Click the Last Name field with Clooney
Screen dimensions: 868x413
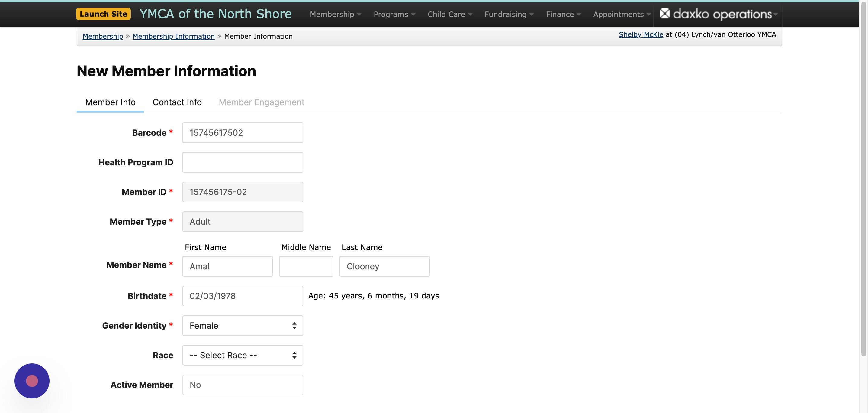[384, 266]
